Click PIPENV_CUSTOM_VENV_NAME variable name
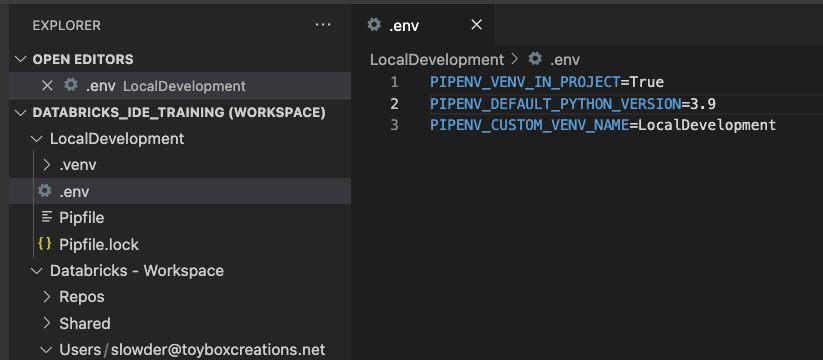Image resolution: width=823 pixels, height=360 pixels. pyautogui.click(x=530, y=125)
